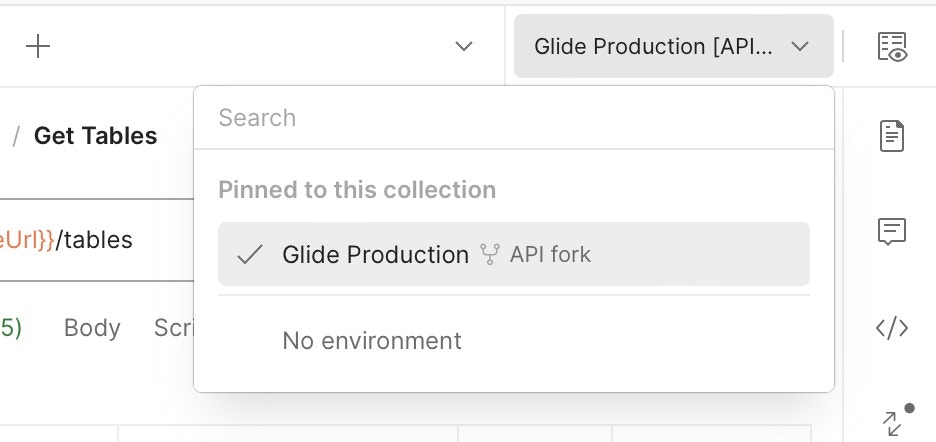This screenshot has width=936, height=442.
Task: Open the environment quick look icon
Action: [892, 46]
